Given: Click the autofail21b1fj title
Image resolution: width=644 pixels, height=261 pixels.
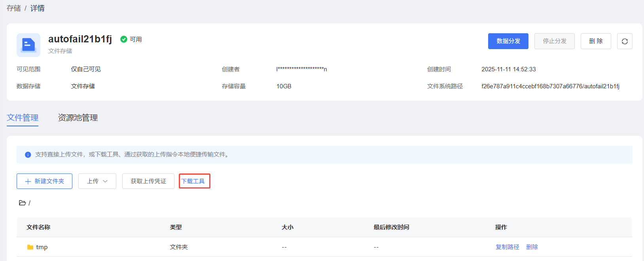Looking at the screenshot, I should pyautogui.click(x=80, y=39).
